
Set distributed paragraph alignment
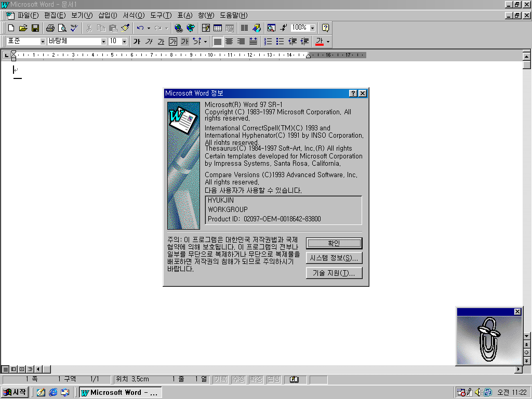[254, 42]
